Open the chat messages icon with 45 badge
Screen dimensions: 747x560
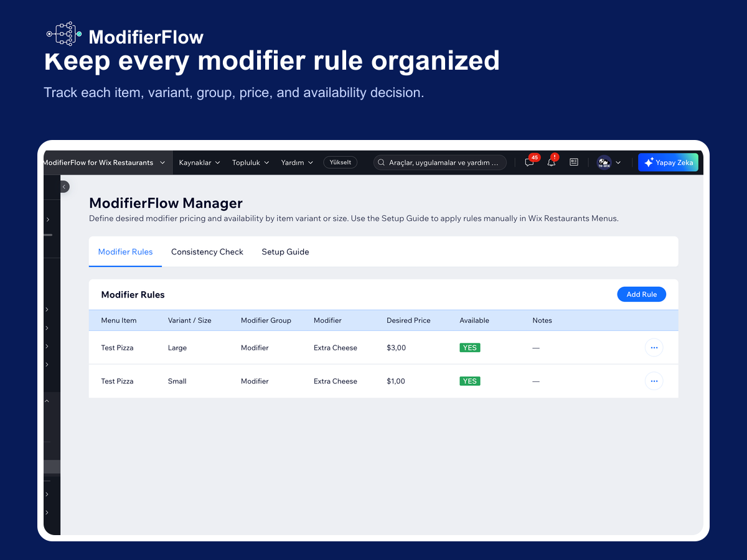coord(530,162)
